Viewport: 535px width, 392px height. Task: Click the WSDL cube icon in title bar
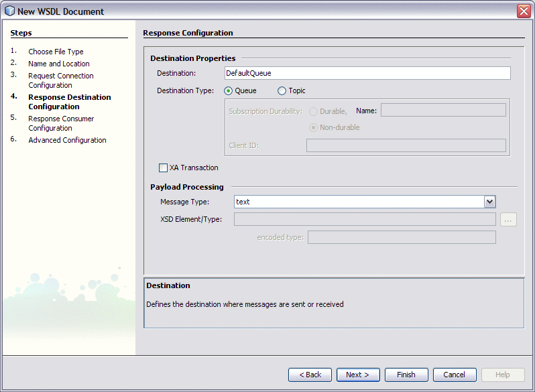9,11
